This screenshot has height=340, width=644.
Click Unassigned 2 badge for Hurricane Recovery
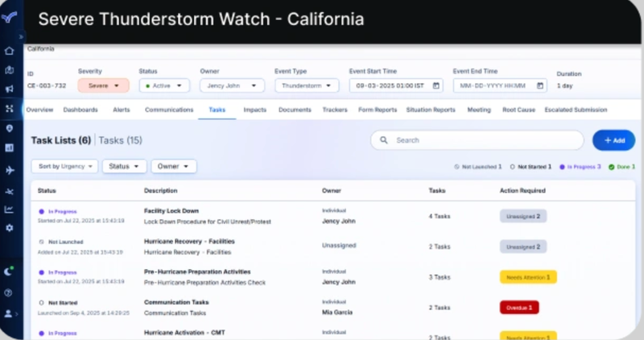click(x=522, y=247)
